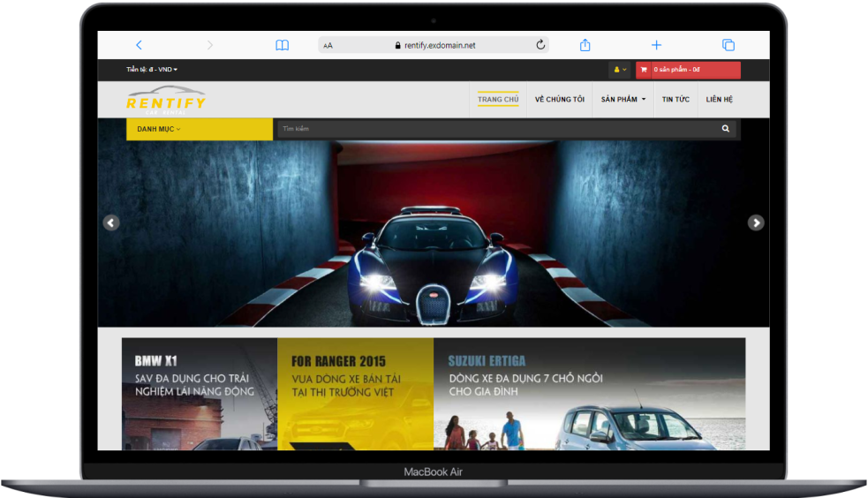Tap the AA reader text button
The height and width of the screenshot is (498, 868).
328,45
